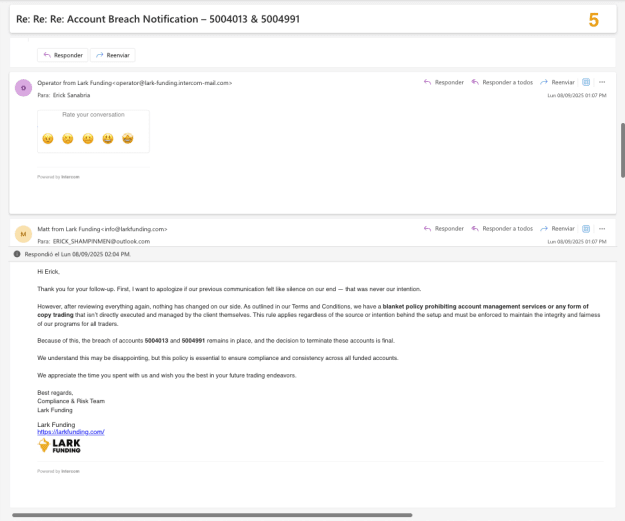The width and height of the screenshot is (625, 521).
Task: Click Powered by Intercom at the email bottom
Action: coord(59,471)
